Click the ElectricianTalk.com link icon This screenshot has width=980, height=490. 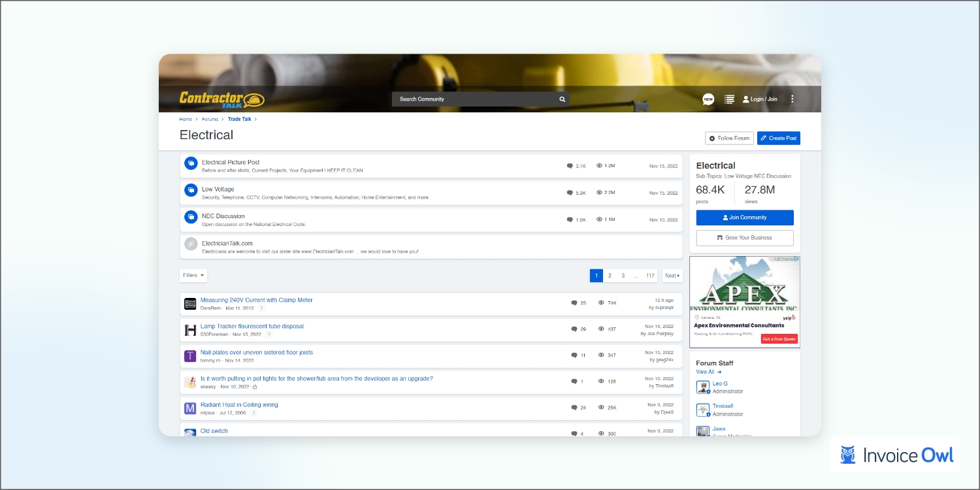191,244
